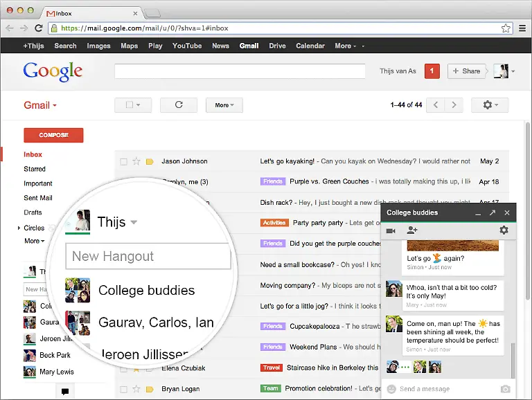Open the More actions dropdown in toolbar
Viewport: 532px width, 400px height.
224,105
